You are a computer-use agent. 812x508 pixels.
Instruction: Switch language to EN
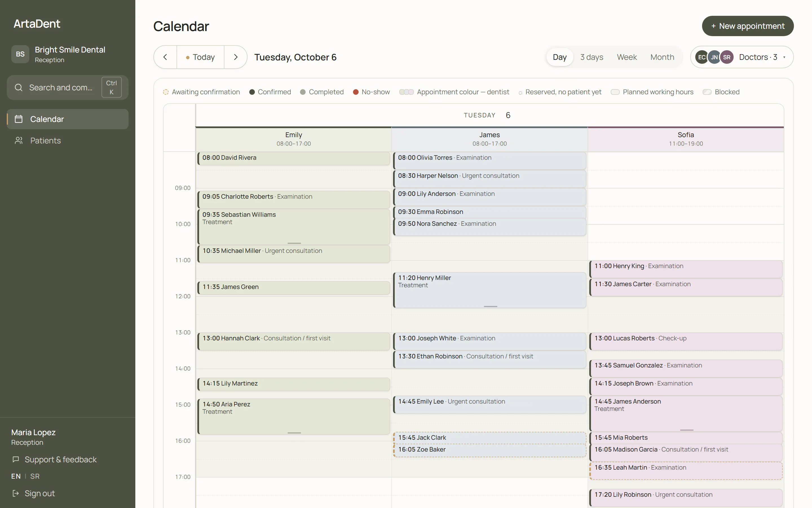point(16,476)
